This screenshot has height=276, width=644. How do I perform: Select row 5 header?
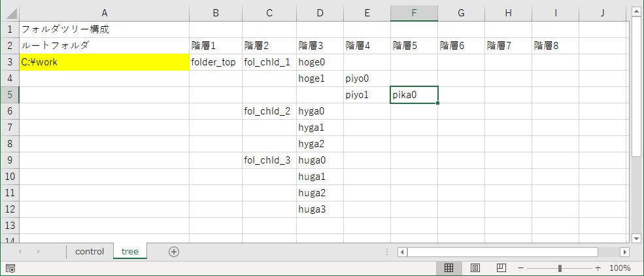coord(10,95)
